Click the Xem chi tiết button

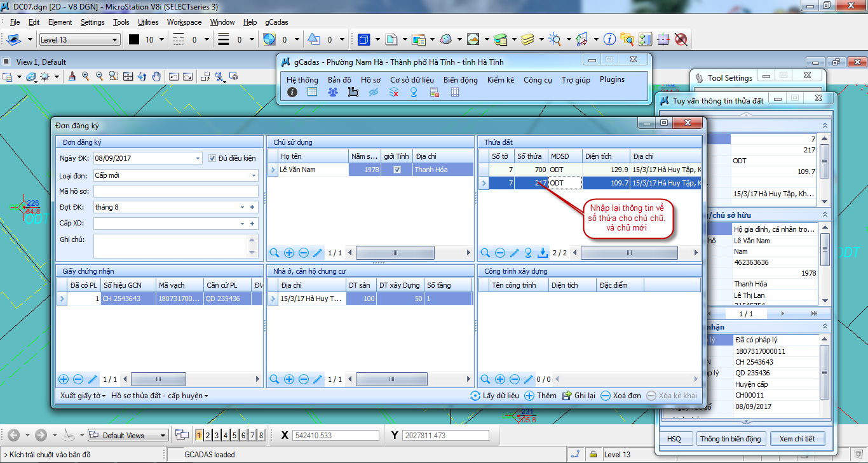tap(797, 439)
